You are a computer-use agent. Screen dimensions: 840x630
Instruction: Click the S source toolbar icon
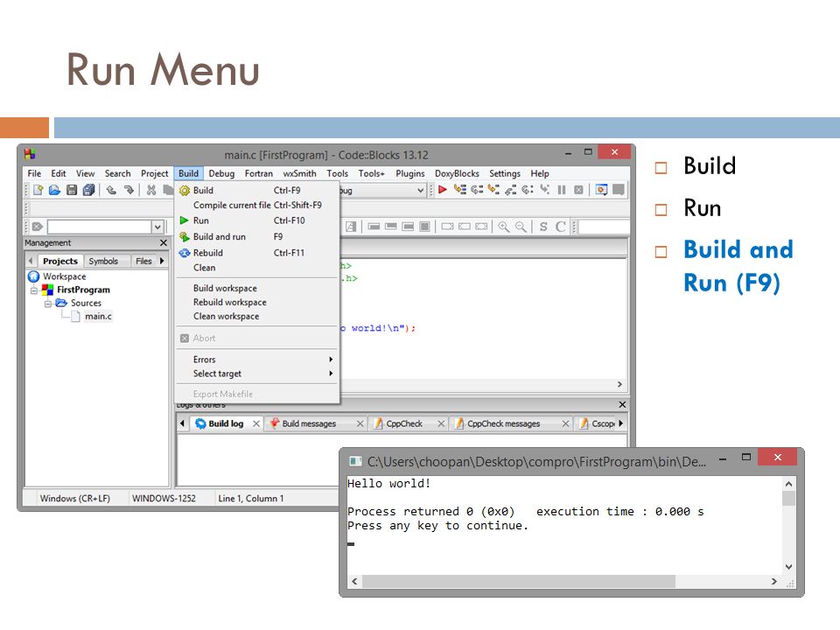pos(543,227)
